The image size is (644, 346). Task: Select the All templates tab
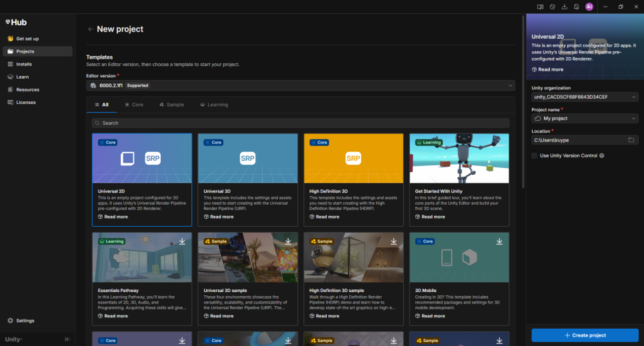tap(101, 105)
